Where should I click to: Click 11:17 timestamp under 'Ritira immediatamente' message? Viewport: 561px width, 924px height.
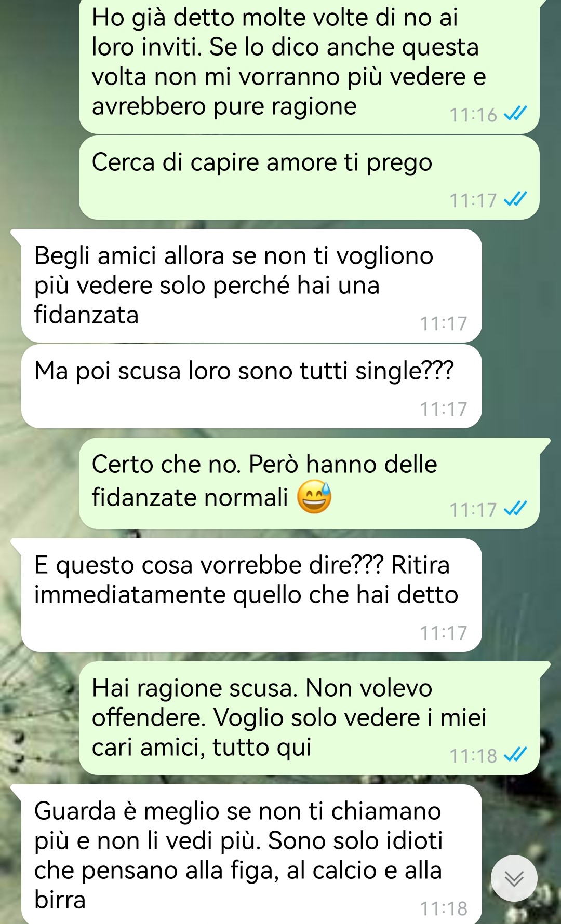point(444,633)
